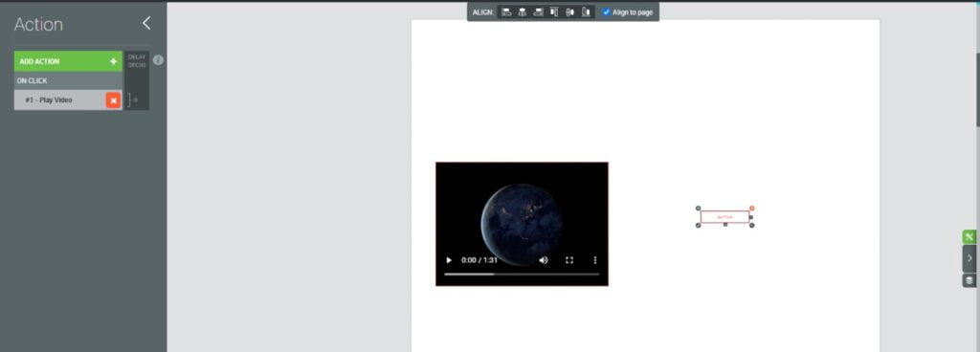
Task: Select the BUTTON element on the canvas
Action: coord(725,217)
